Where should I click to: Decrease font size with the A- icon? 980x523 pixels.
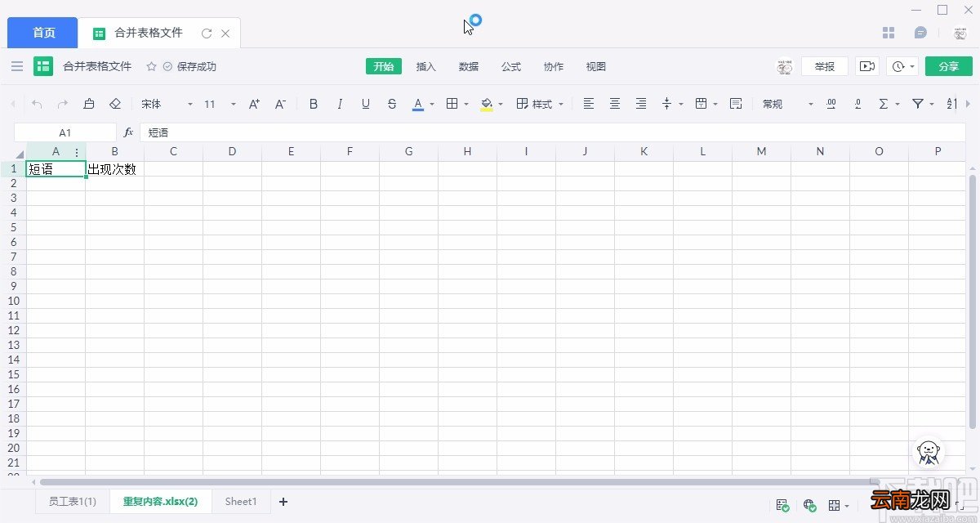tap(280, 104)
